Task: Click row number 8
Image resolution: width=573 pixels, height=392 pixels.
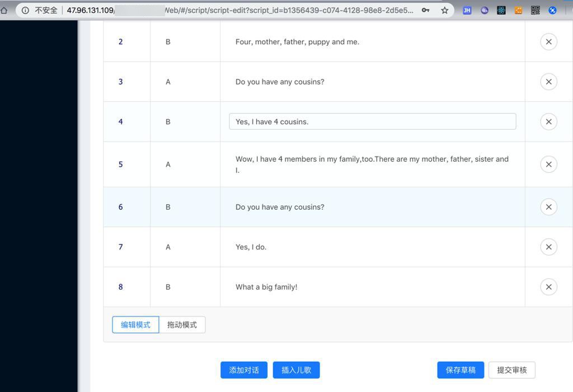Action: pos(121,287)
